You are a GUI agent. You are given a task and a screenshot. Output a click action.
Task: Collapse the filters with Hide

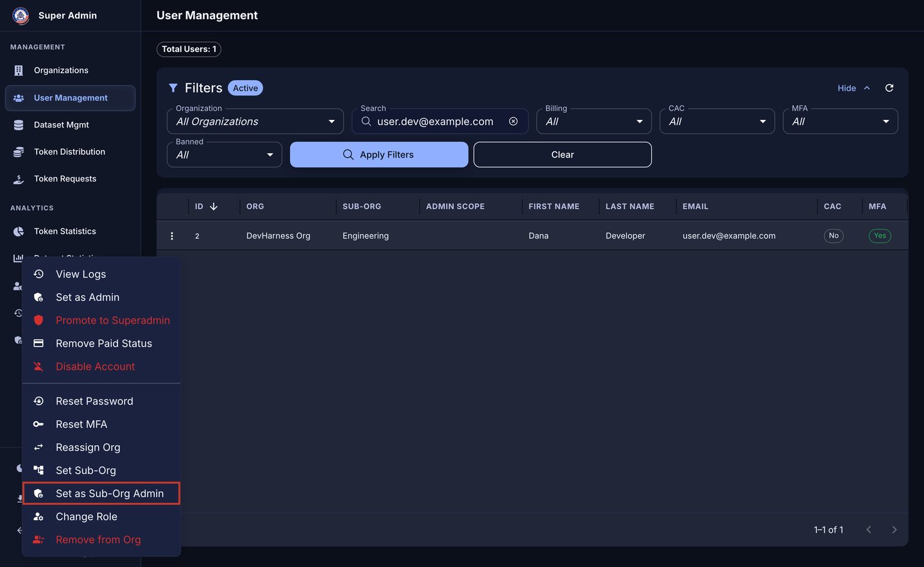854,88
